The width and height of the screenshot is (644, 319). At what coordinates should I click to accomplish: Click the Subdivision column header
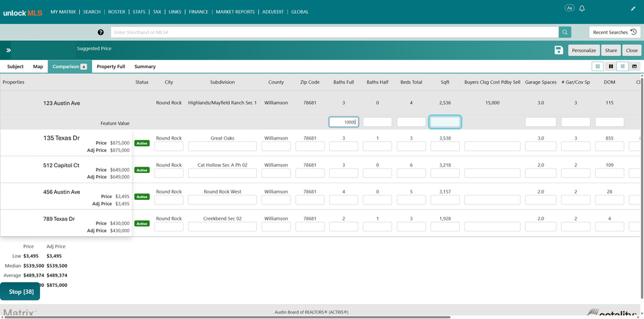point(222,82)
